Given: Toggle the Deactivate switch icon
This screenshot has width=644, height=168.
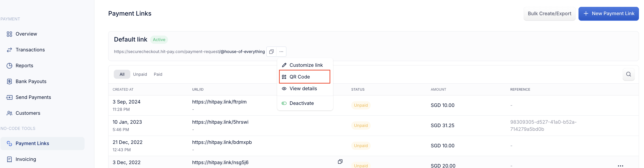Looking at the screenshot, I should [x=284, y=103].
